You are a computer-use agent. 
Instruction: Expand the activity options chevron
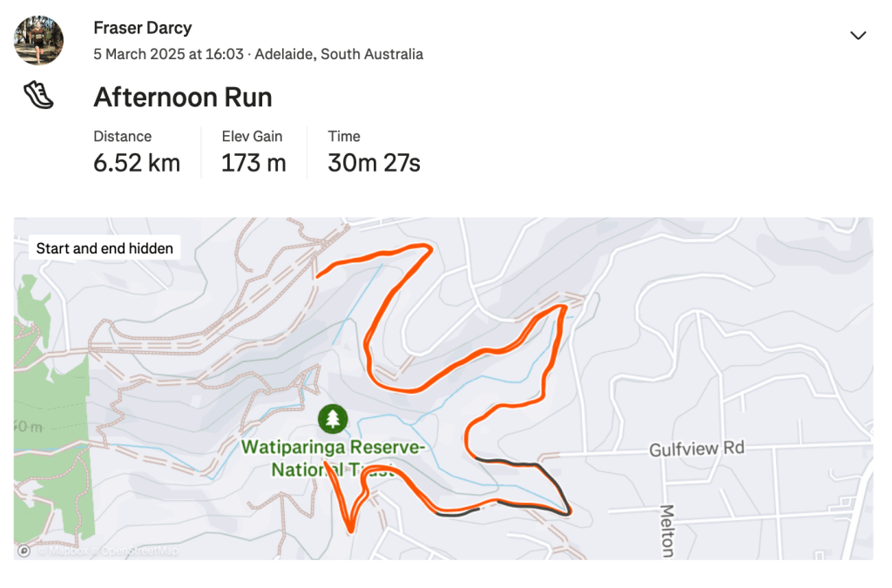pyautogui.click(x=858, y=36)
